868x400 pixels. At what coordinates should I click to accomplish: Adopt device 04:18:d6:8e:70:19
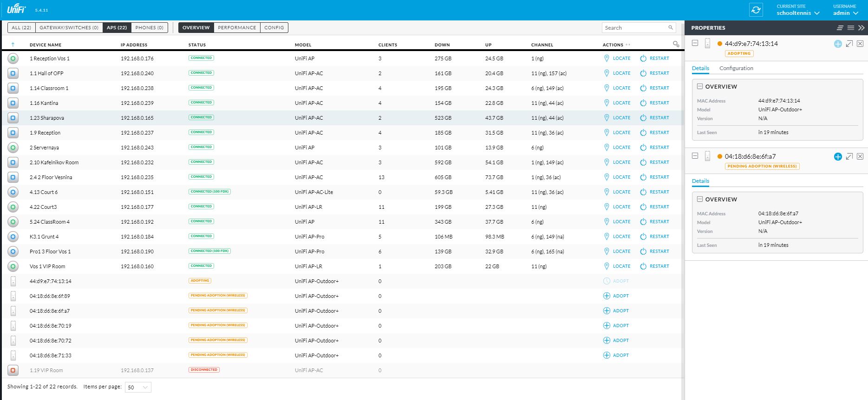(x=616, y=326)
